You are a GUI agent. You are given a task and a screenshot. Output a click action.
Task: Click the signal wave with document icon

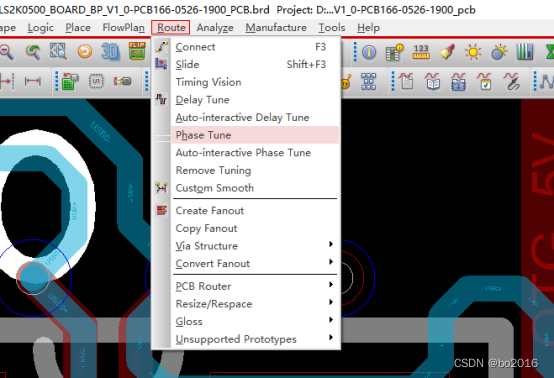(x=407, y=81)
